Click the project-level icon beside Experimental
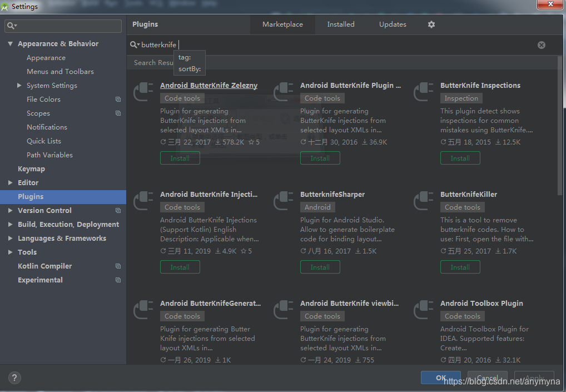Image resolution: width=566 pixels, height=392 pixels. tap(118, 280)
